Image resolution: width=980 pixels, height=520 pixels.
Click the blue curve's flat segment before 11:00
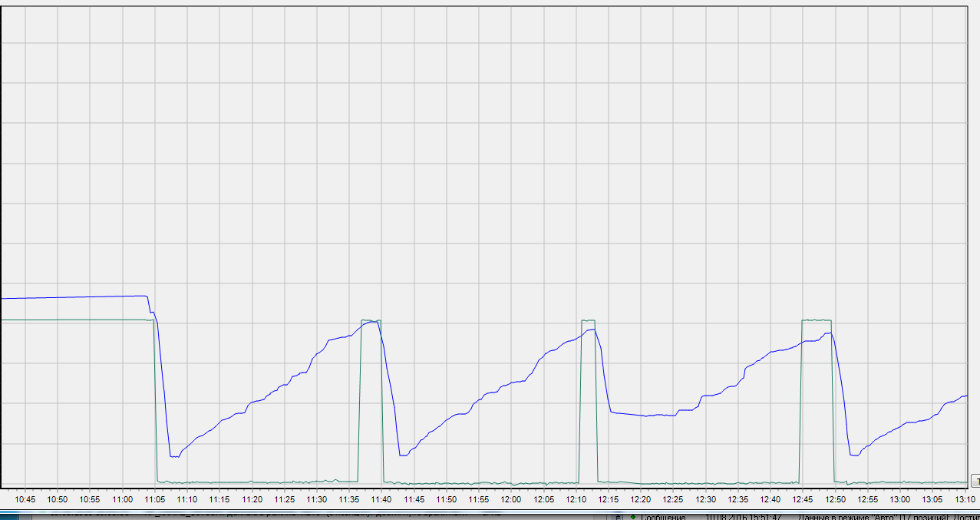(x=77, y=296)
